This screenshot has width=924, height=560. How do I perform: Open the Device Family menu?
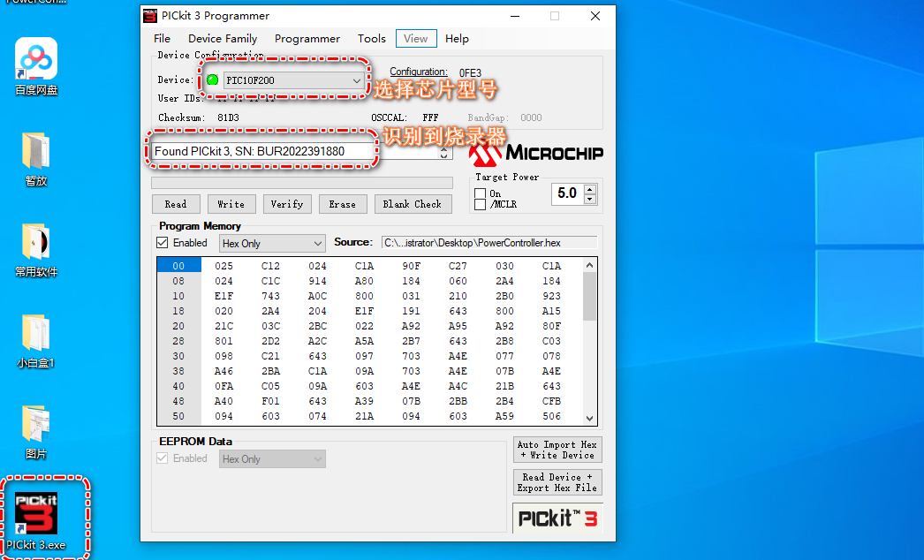(223, 38)
